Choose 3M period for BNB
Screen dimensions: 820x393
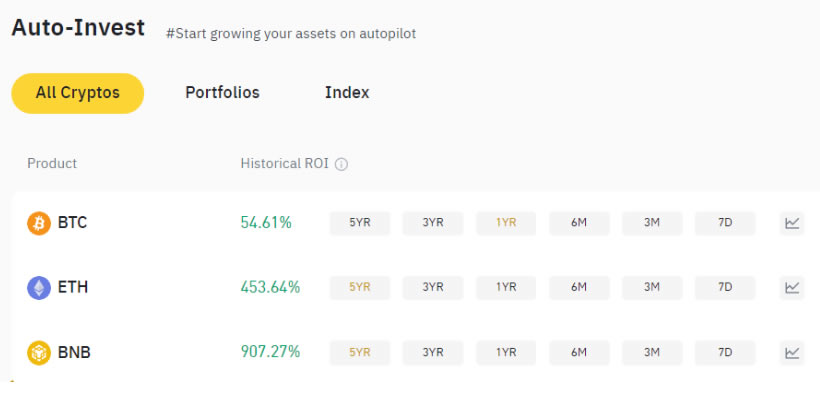point(652,353)
